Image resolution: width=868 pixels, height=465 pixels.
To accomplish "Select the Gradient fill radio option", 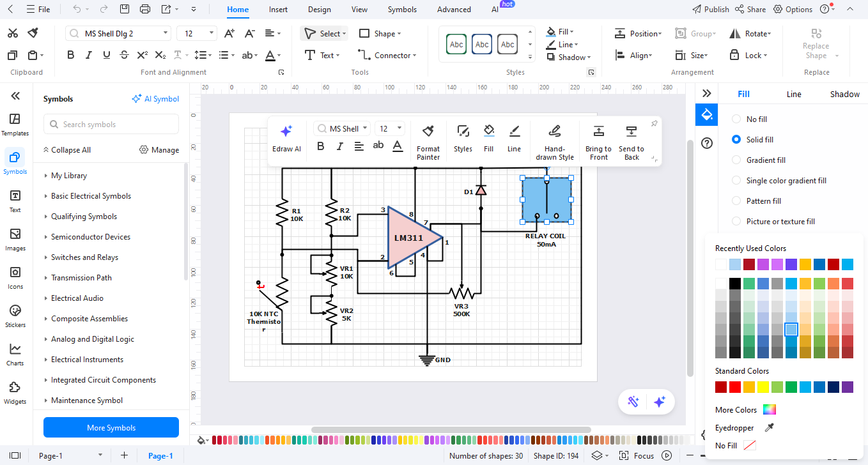I will click(736, 160).
